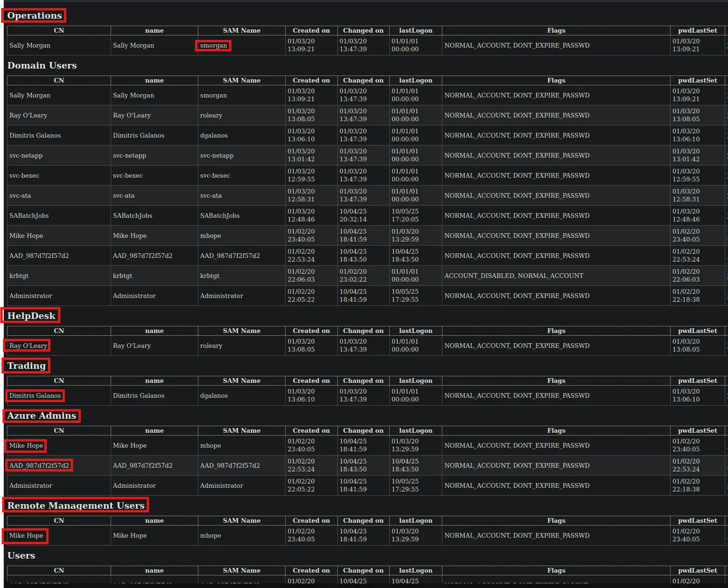728x588 pixels.
Task: Select smorgan SAM name in Operations table
Action: pos(213,46)
